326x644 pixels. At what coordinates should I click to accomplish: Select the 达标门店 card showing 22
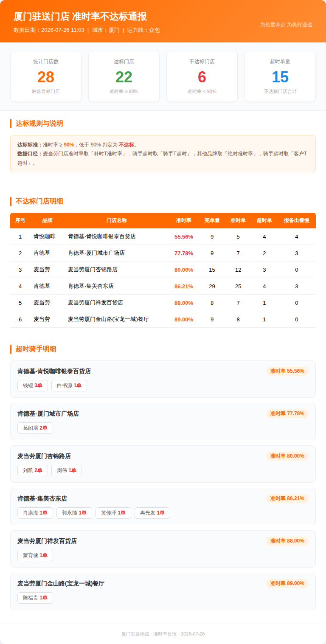point(124,76)
